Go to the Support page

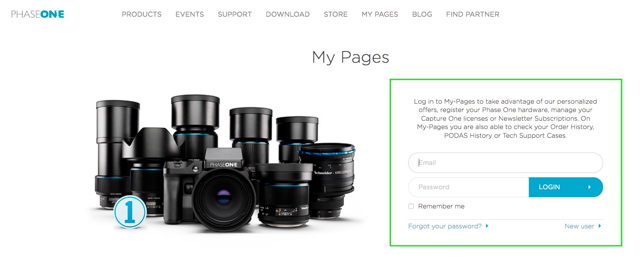coord(235,14)
